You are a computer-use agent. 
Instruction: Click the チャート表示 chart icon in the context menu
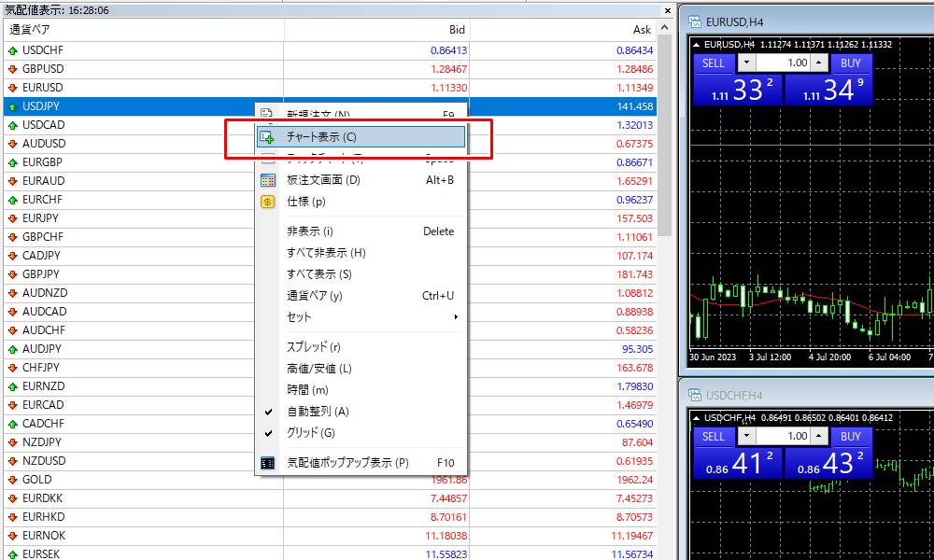point(266,136)
